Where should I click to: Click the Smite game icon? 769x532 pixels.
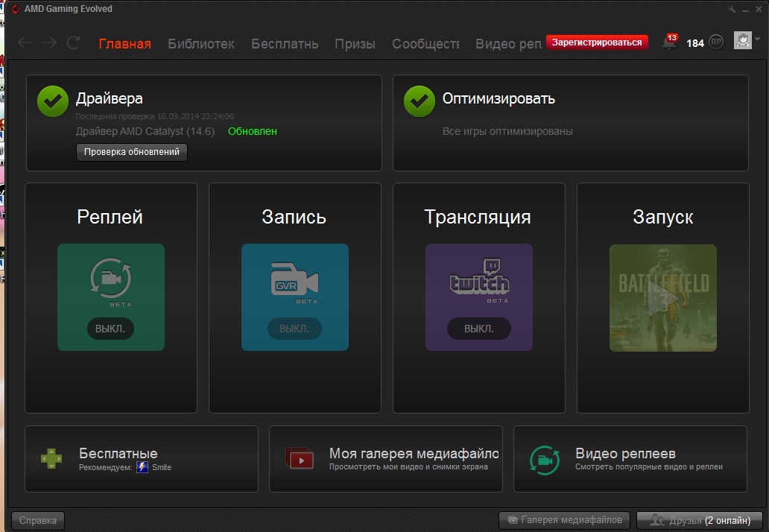click(142, 467)
